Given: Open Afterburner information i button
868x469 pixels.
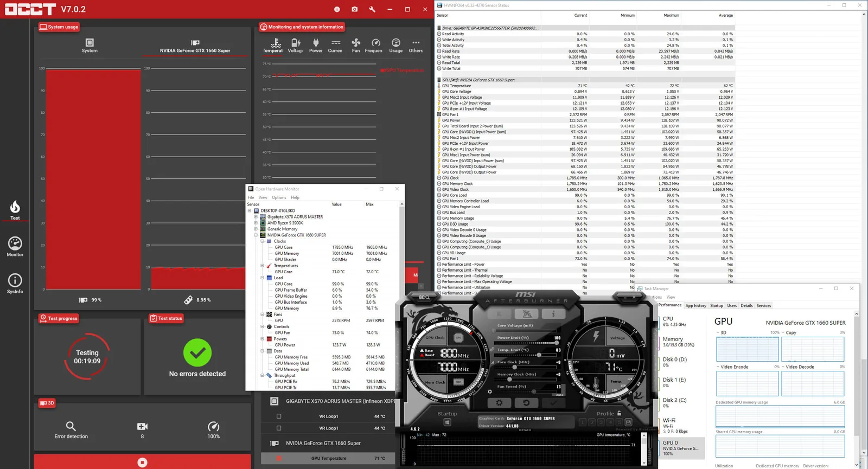Looking at the screenshot, I should click(553, 313).
